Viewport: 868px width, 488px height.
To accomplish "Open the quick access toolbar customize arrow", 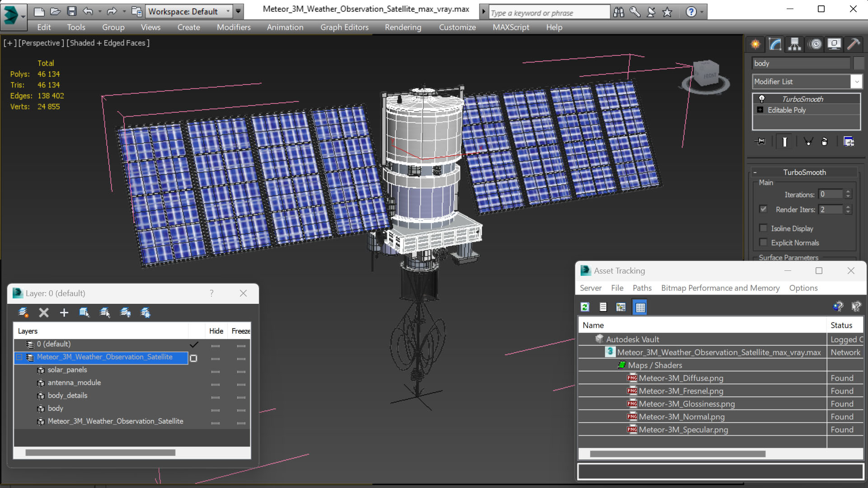I will tap(239, 11).
